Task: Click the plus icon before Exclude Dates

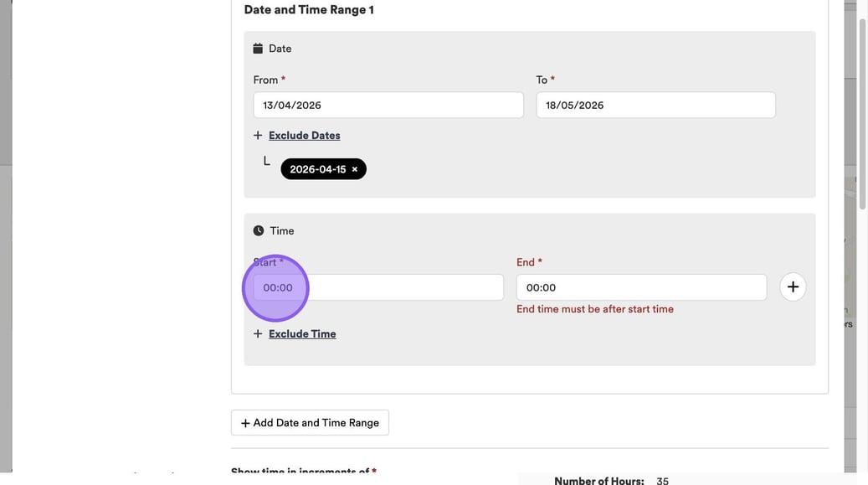Action: 258,136
